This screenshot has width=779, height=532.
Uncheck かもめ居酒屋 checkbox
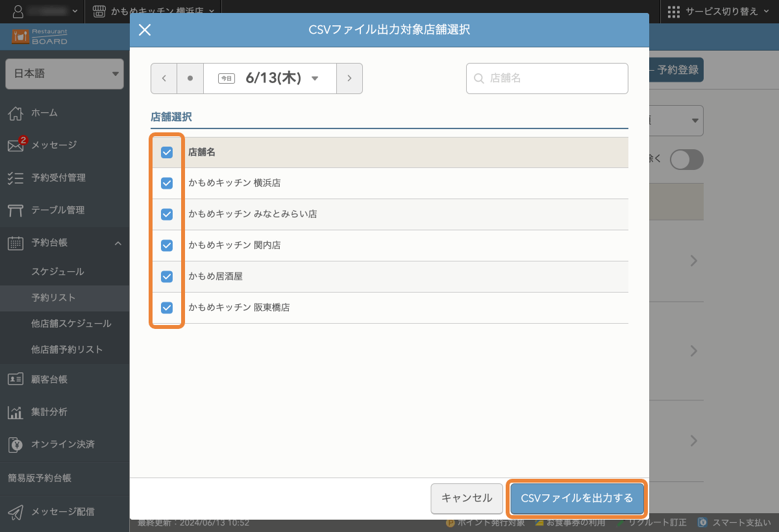tap(167, 276)
